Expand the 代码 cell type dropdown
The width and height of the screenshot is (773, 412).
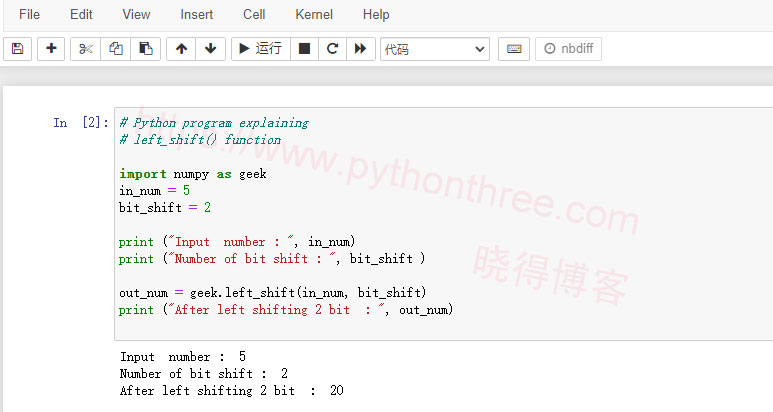coord(435,49)
